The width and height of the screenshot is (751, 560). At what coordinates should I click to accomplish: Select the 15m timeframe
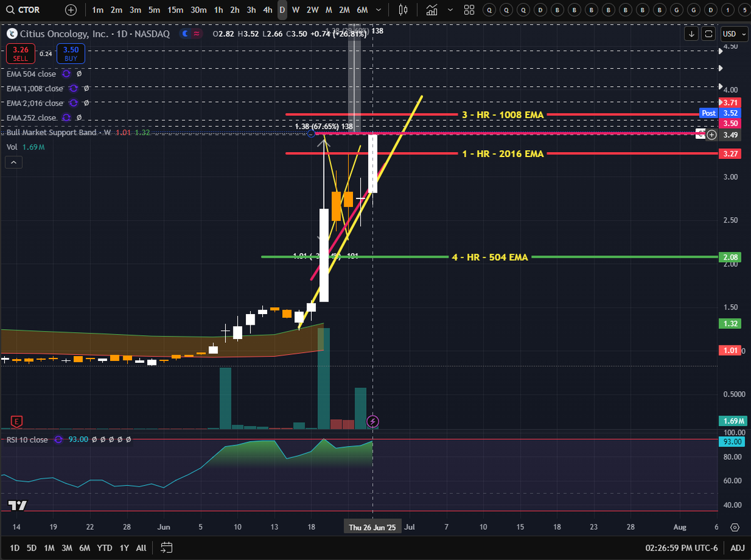coord(176,10)
